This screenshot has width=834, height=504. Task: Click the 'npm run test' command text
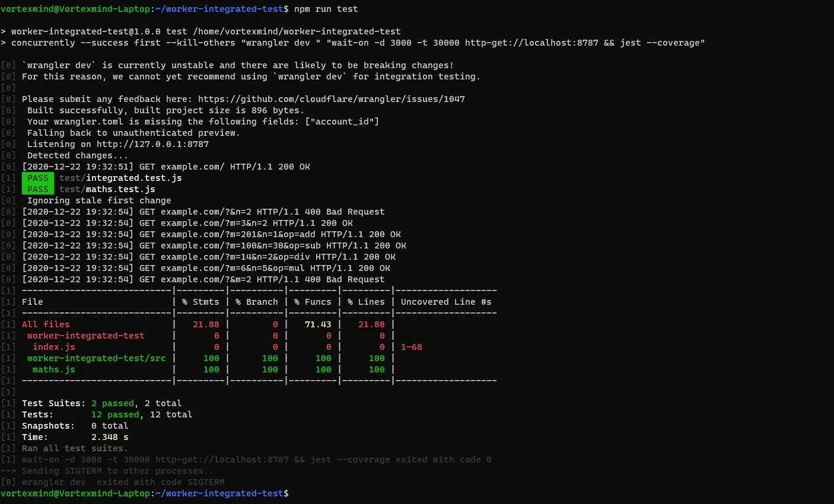point(326,9)
